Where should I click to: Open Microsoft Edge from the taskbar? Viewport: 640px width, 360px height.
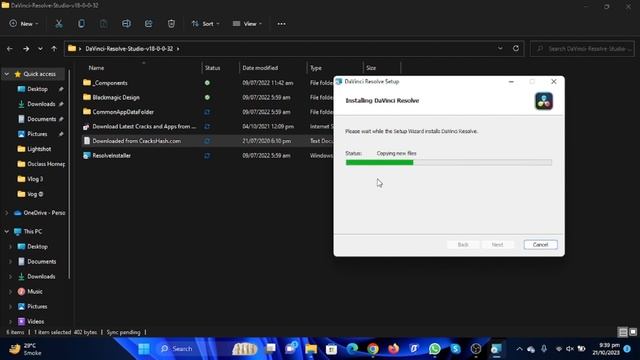point(352,349)
